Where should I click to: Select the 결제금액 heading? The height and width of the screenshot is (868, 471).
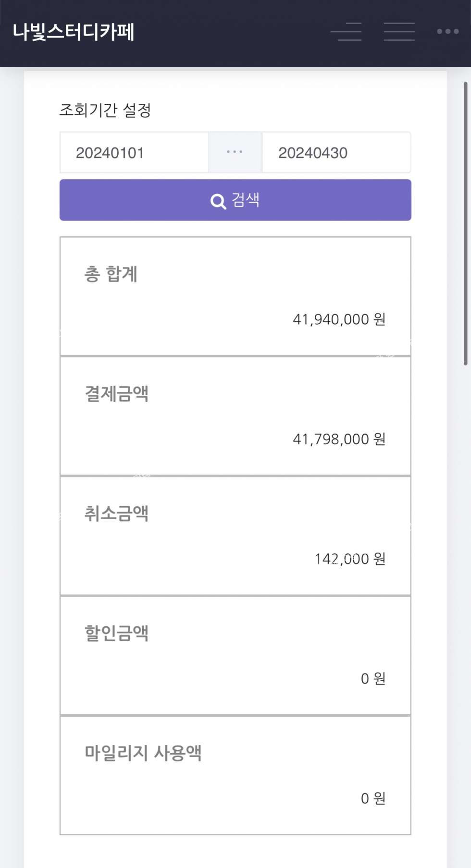point(116,394)
